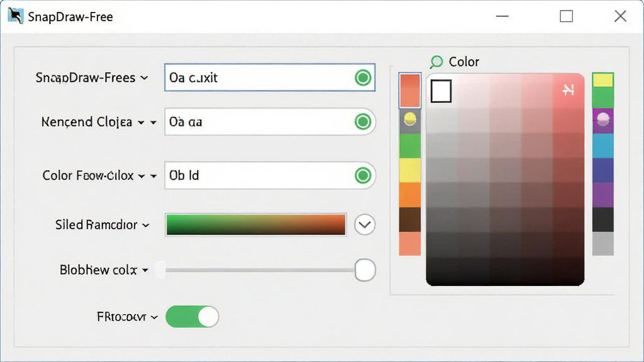
Task: Expand the Siled Ramcdior dropdown chevron
Action: pyautogui.click(x=146, y=226)
